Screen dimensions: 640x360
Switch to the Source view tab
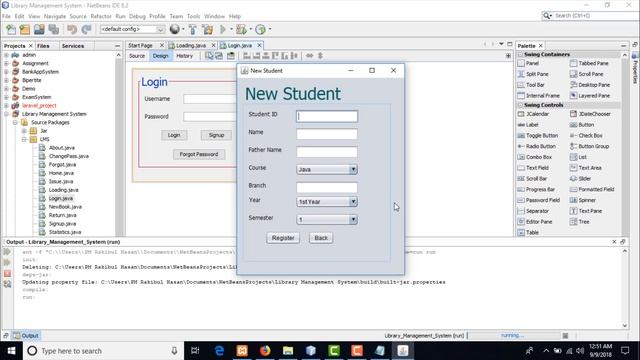137,56
